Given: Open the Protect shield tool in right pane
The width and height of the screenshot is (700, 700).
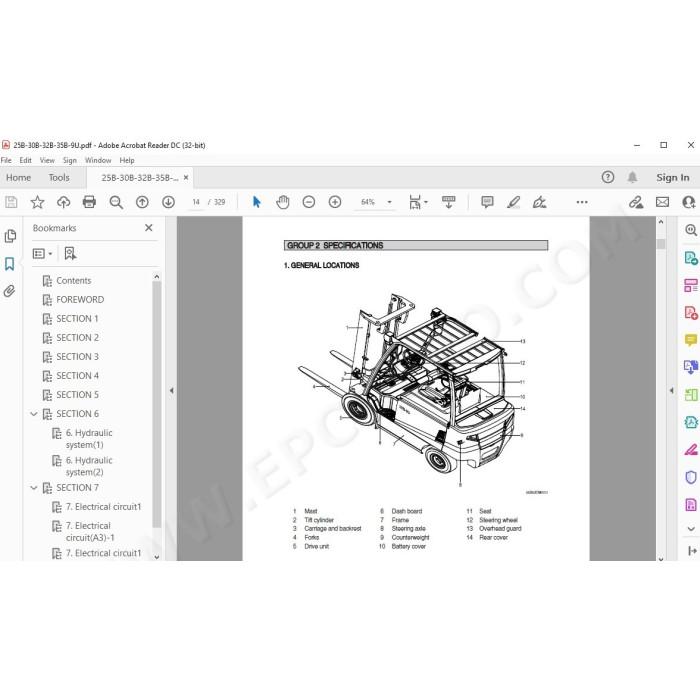Looking at the screenshot, I should (x=691, y=477).
